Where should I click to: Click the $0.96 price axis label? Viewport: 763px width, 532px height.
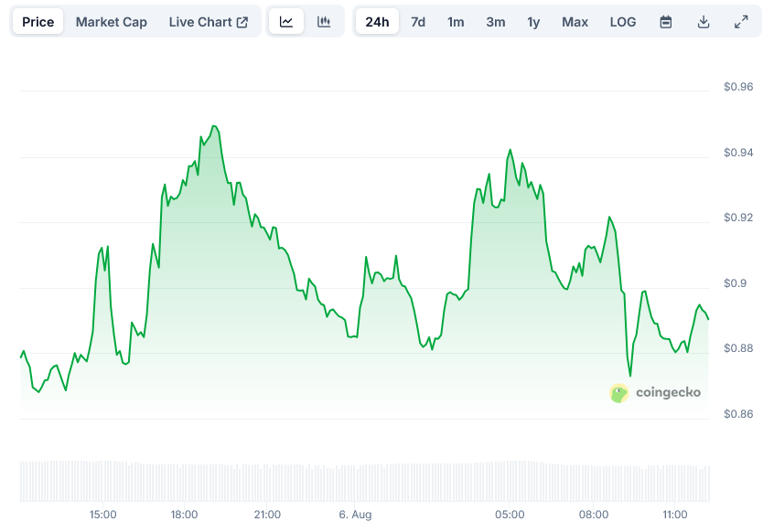(738, 87)
